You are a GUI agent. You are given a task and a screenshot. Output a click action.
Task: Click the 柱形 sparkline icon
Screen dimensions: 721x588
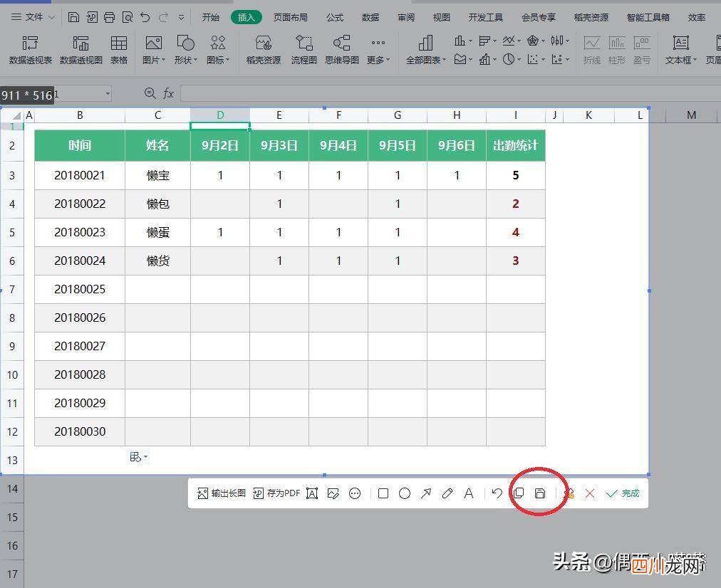click(x=616, y=50)
